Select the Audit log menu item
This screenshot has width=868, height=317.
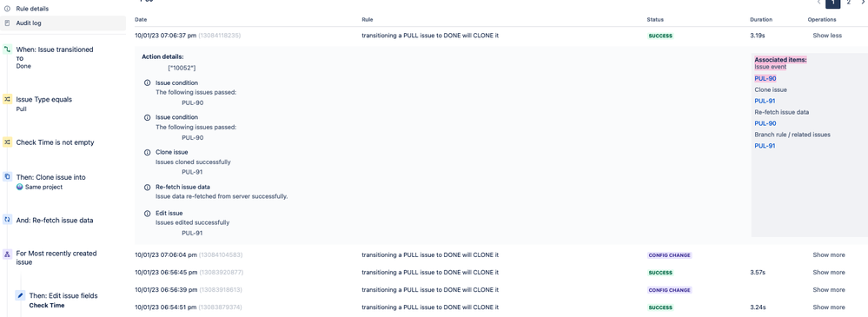tap(63, 23)
